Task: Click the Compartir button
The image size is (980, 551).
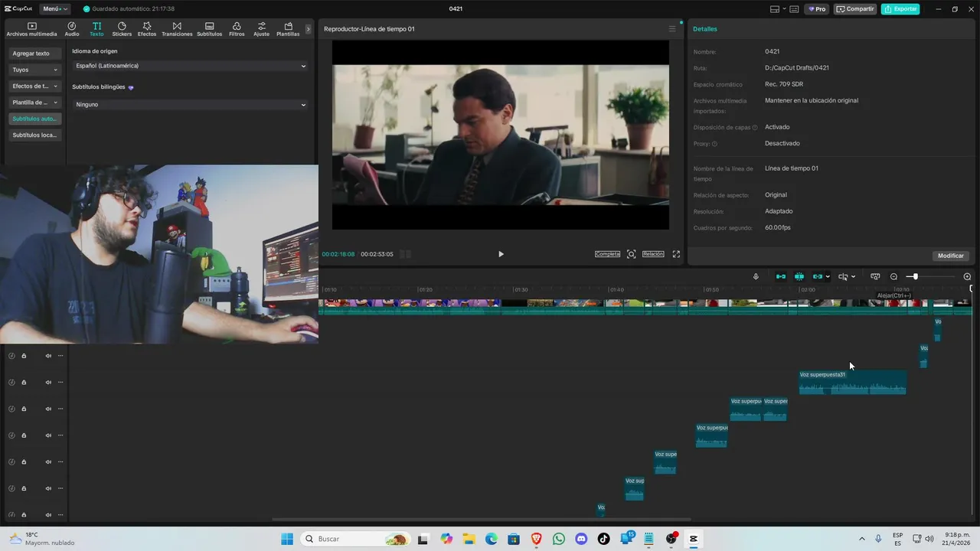Action: (x=856, y=9)
